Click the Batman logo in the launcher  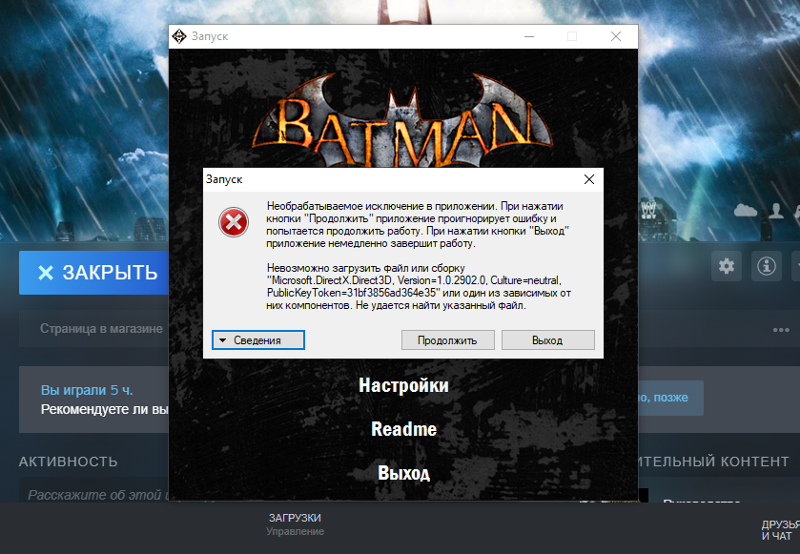click(403, 120)
